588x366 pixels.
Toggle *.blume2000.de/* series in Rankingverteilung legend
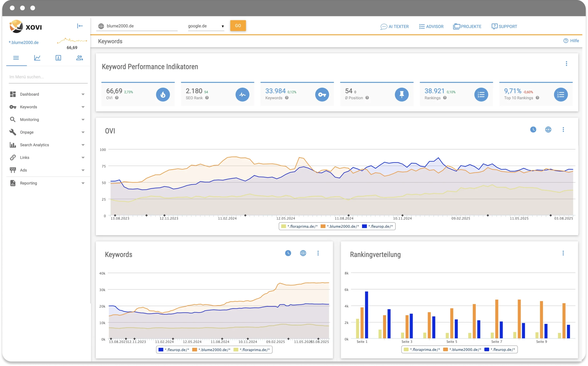(x=465, y=349)
